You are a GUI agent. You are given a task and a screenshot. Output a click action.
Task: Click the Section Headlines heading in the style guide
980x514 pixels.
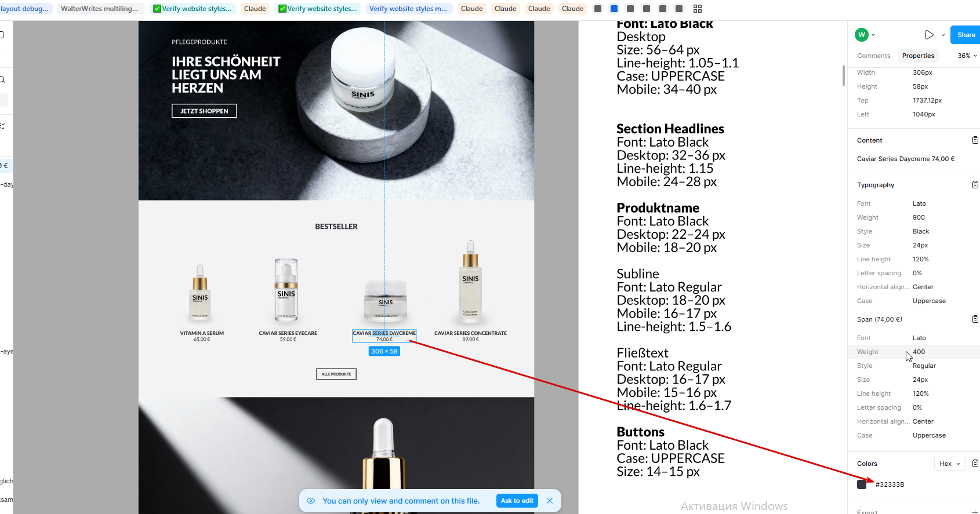[x=670, y=129]
